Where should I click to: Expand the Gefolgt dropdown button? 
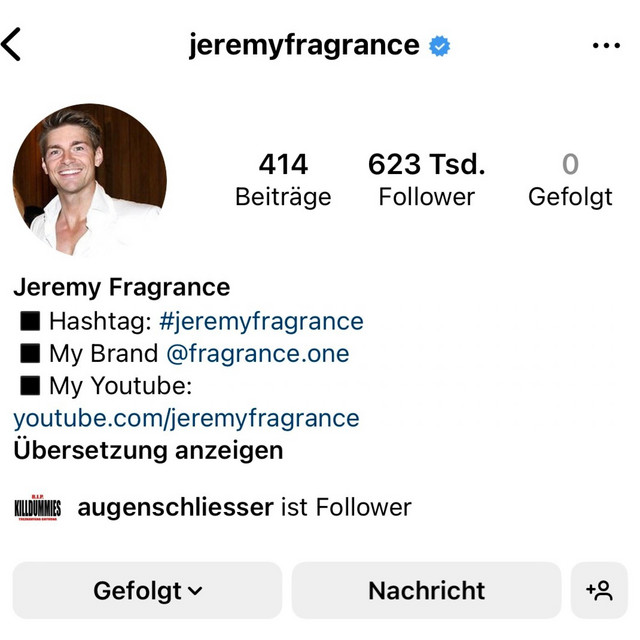coord(147,591)
